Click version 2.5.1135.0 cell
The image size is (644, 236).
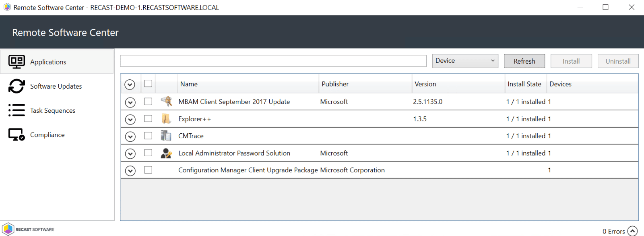pyautogui.click(x=427, y=101)
